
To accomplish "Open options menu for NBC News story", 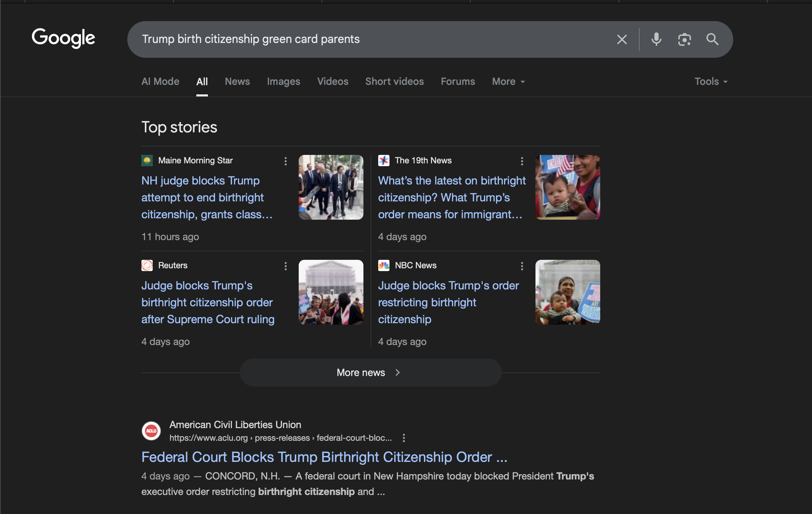I will point(522,266).
